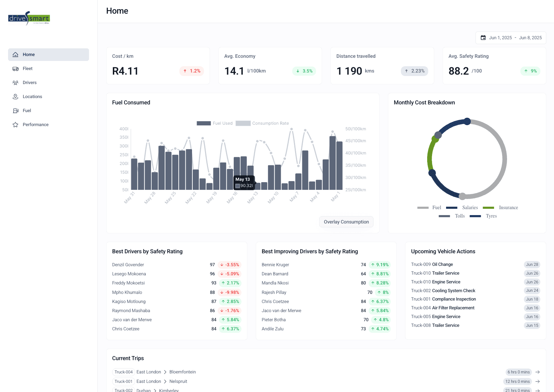The width and height of the screenshot is (554, 392).
Task: Click the Distance travelled 2.23% badge
Action: click(415, 71)
